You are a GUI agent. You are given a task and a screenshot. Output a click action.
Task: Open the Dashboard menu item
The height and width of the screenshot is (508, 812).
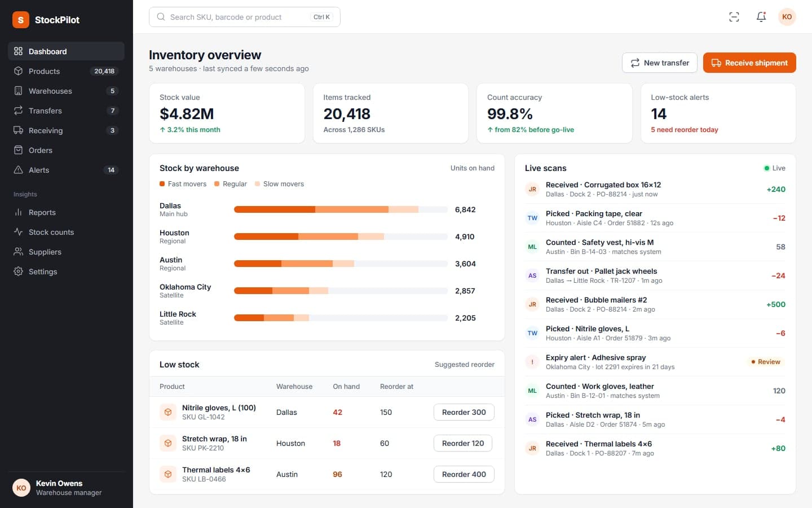[67, 51]
